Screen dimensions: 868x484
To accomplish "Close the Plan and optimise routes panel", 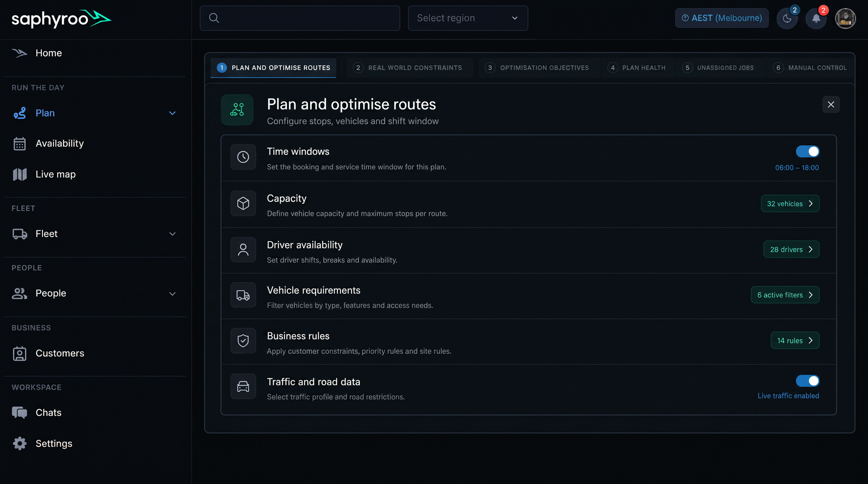I will tap(831, 104).
